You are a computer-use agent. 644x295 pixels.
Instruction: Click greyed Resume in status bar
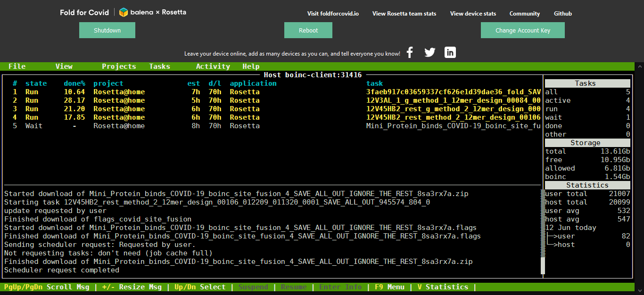point(294,287)
